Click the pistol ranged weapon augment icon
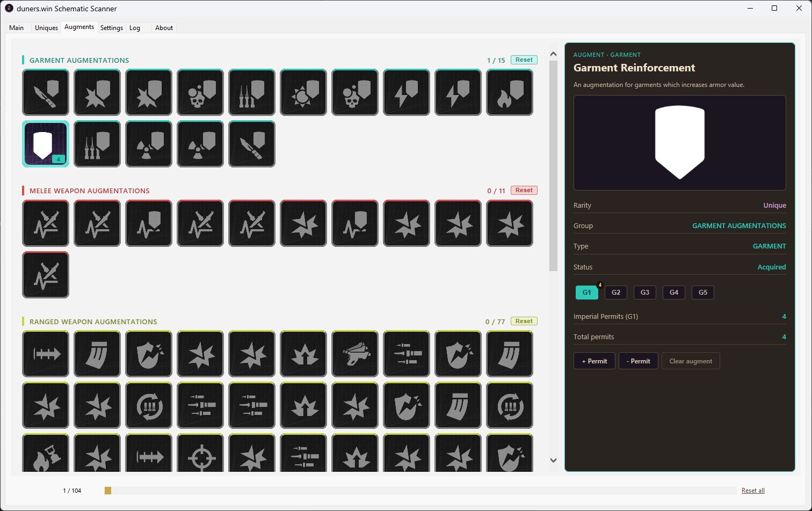This screenshot has width=812, height=511. point(355,354)
